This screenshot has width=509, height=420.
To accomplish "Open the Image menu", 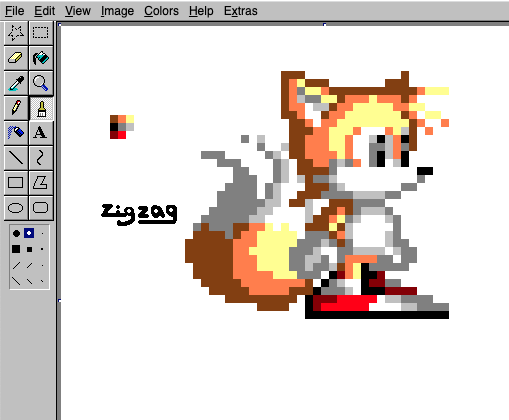I will (x=117, y=11).
